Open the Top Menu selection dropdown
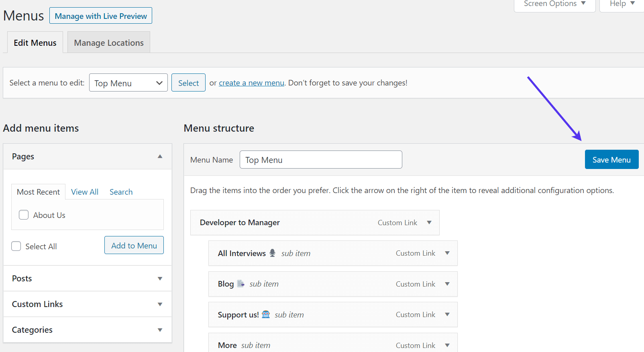 (128, 83)
